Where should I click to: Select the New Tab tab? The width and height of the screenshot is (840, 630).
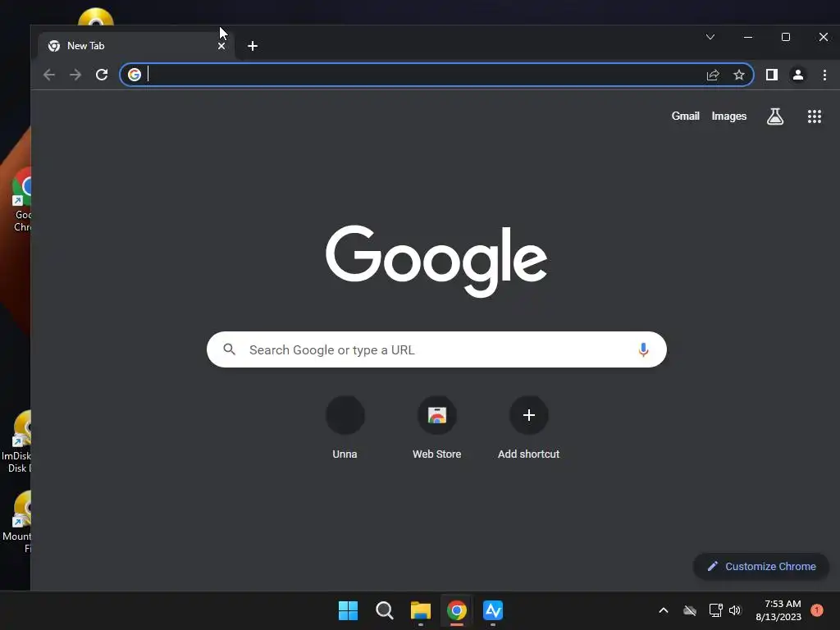pos(137,46)
